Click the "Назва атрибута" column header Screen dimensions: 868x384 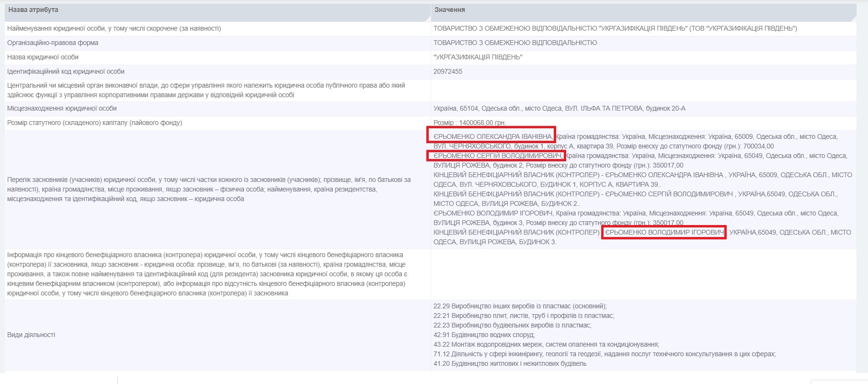coord(34,10)
